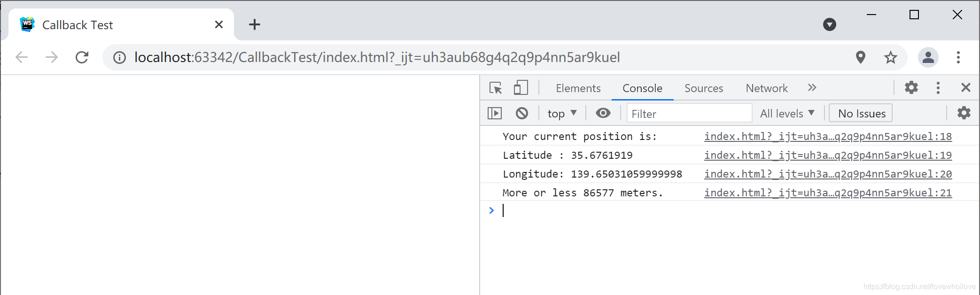Switch to the Console panel
Viewport: 980px width, 295px height.
[x=642, y=88]
